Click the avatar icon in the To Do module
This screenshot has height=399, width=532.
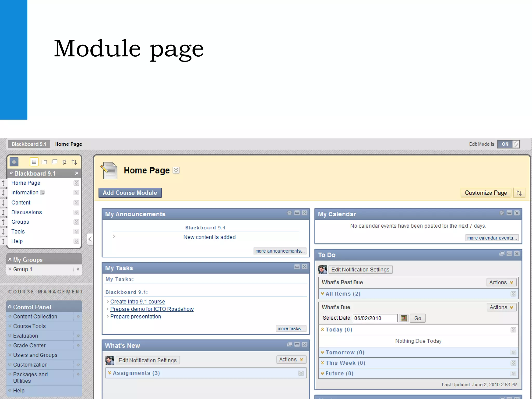pyautogui.click(x=323, y=270)
